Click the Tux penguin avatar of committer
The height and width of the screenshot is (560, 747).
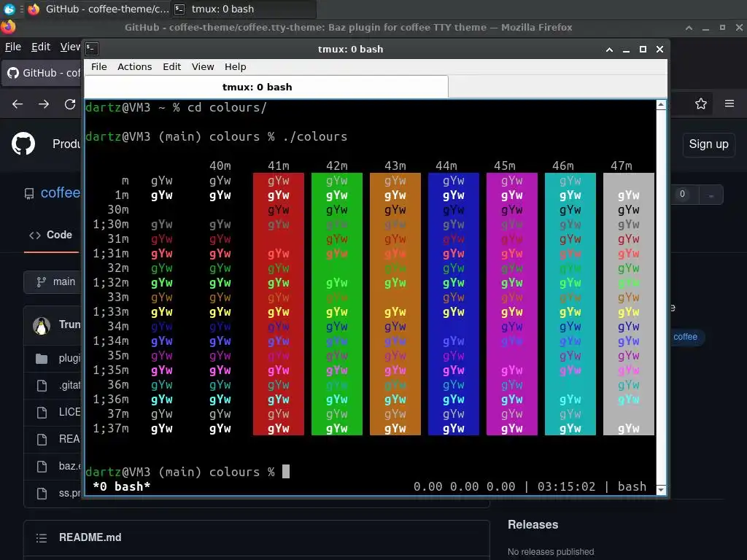coord(42,326)
